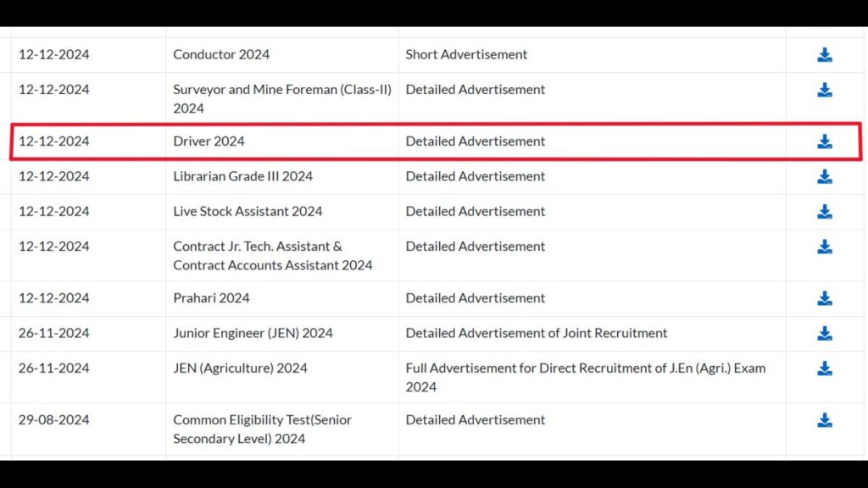Download Live Stock Assistant 2024 advertisement
Viewport: 868px width, 488px height.
[x=824, y=211]
